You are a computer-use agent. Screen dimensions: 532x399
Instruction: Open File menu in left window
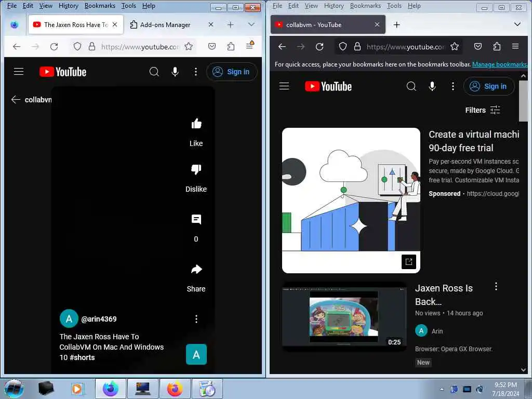click(x=12, y=6)
